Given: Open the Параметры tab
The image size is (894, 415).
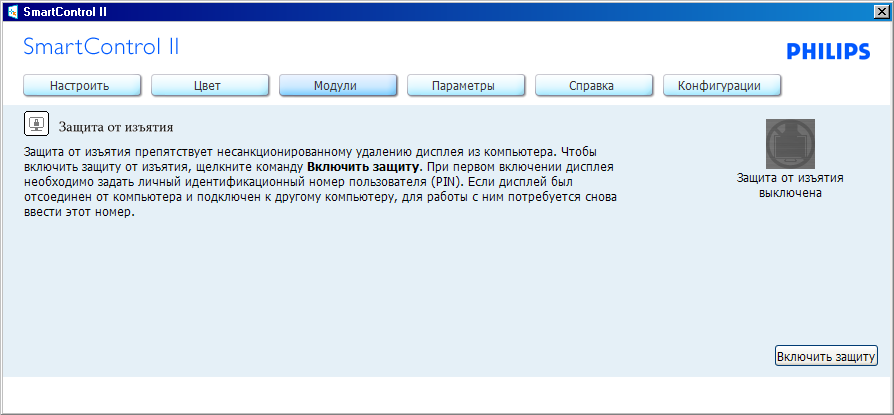Looking at the screenshot, I should tap(466, 86).
